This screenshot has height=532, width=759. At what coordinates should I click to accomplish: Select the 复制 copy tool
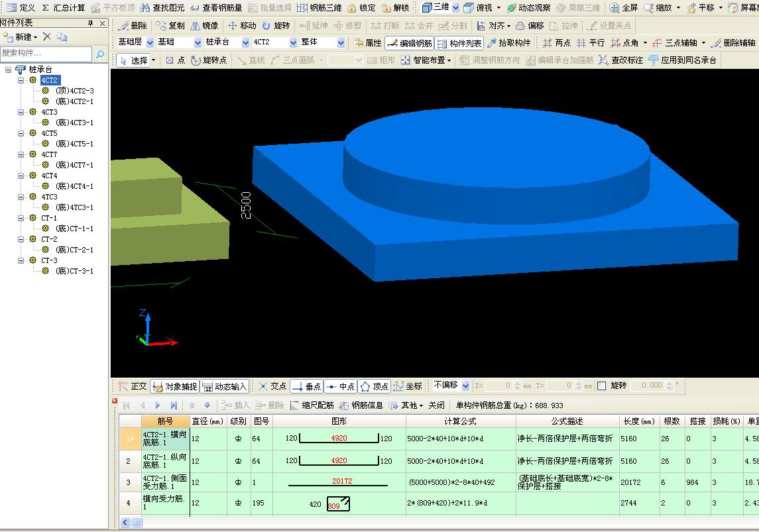pyautogui.click(x=170, y=26)
